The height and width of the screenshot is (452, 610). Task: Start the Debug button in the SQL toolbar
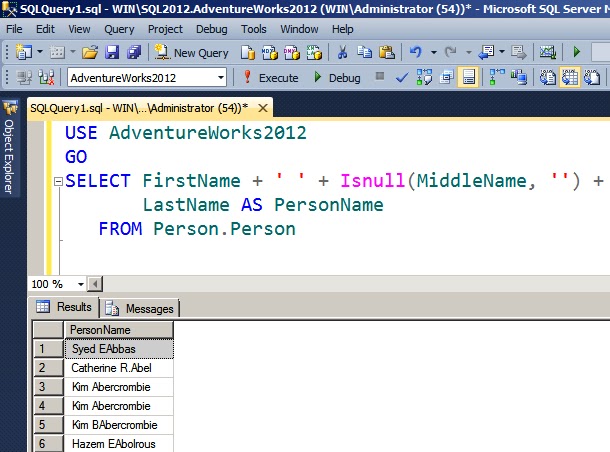click(x=337, y=77)
